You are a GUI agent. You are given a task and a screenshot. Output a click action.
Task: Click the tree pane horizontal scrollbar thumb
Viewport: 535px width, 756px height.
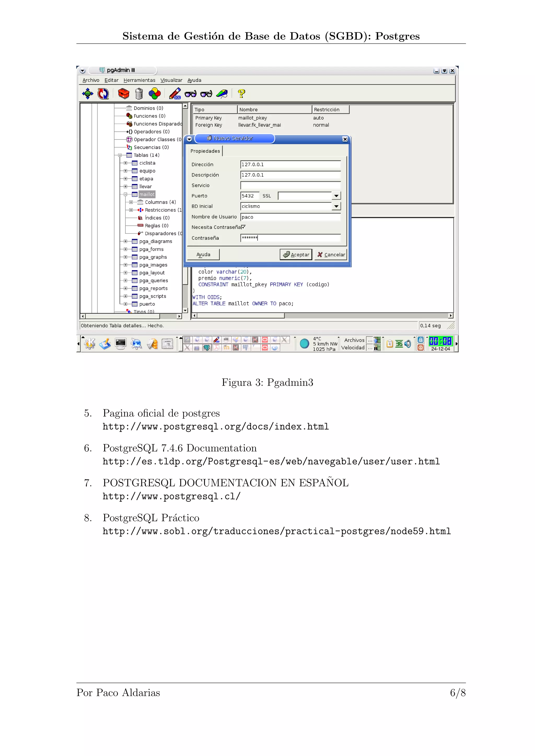[x=123, y=316]
